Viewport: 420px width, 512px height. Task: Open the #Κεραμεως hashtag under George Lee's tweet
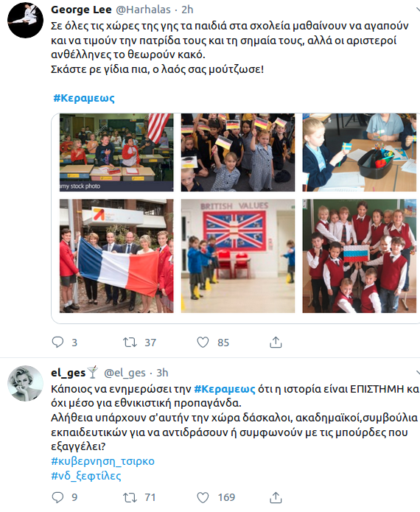pyautogui.click(x=84, y=98)
